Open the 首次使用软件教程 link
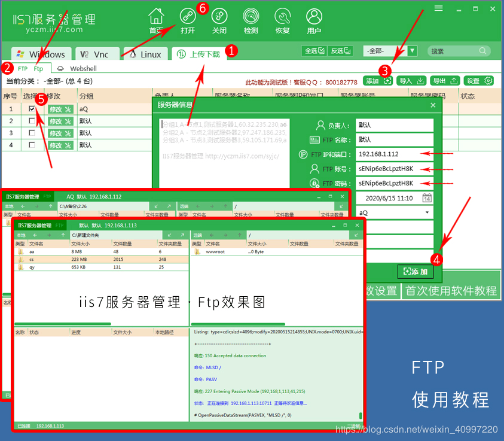The width and height of the screenshot is (504, 441). point(451,291)
